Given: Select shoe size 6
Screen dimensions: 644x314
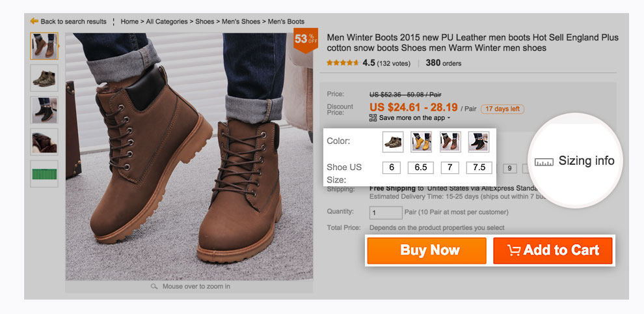Looking at the screenshot, I should tap(392, 167).
